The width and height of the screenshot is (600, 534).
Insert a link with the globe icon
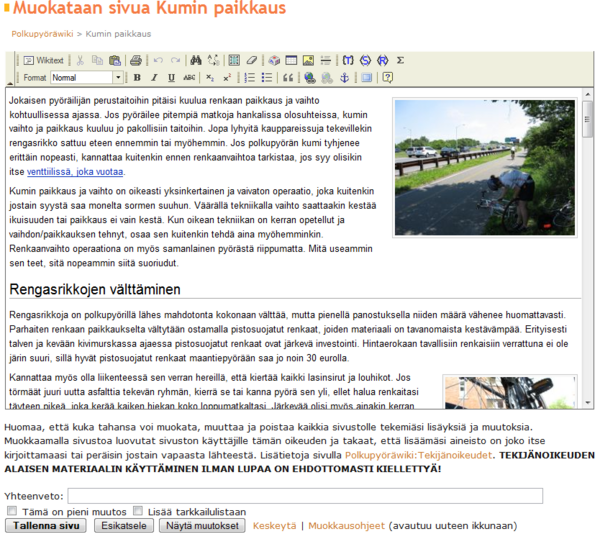click(x=310, y=78)
